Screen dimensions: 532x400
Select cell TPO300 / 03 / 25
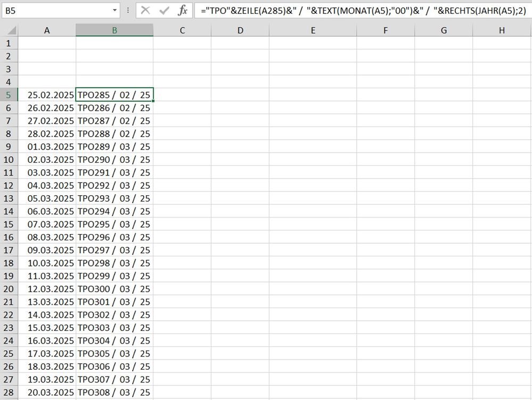point(114,289)
